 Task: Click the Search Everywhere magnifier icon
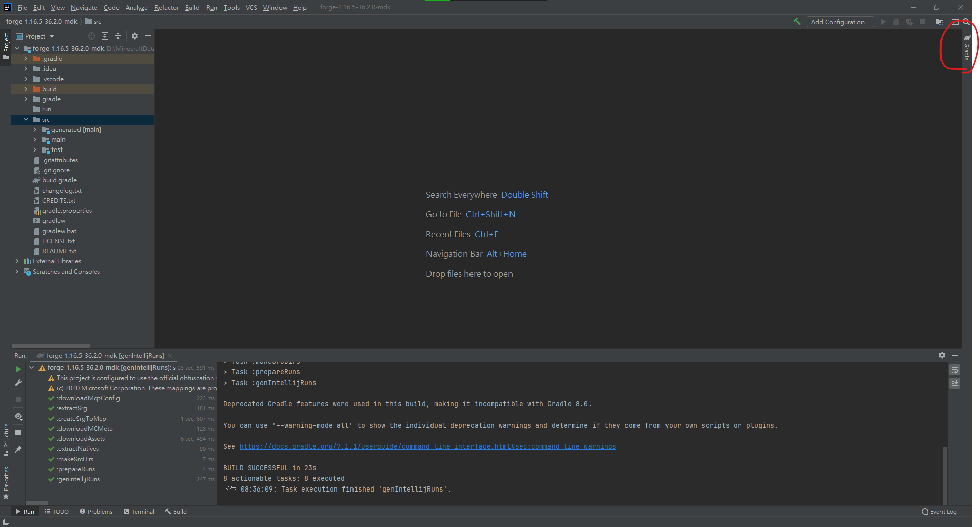(966, 22)
